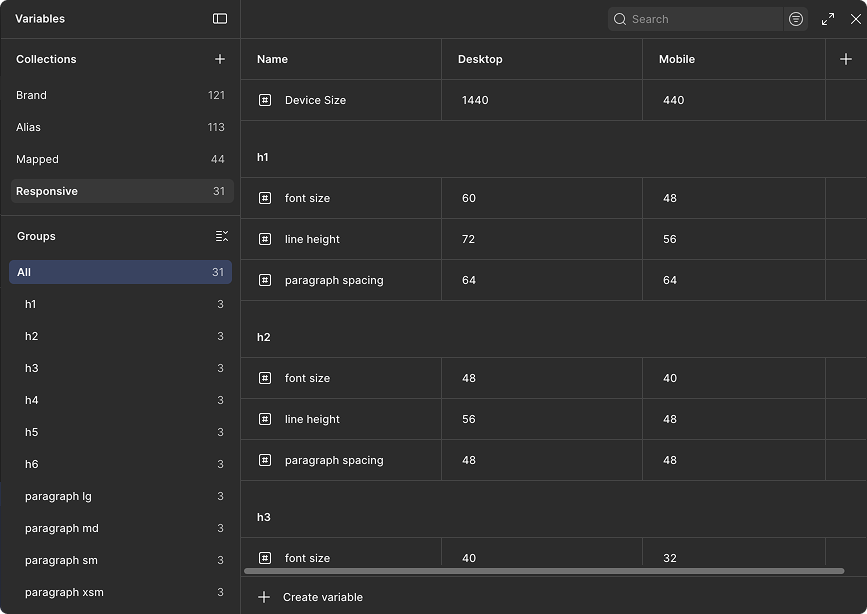Select the h4 group in sidebar
Screen dimensions: 867x614
click(121, 400)
